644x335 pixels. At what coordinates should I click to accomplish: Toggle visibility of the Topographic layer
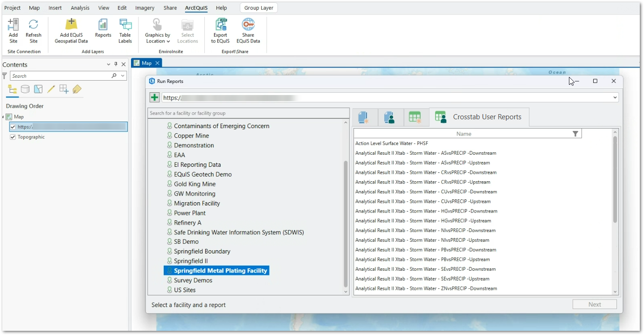coord(13,137)
